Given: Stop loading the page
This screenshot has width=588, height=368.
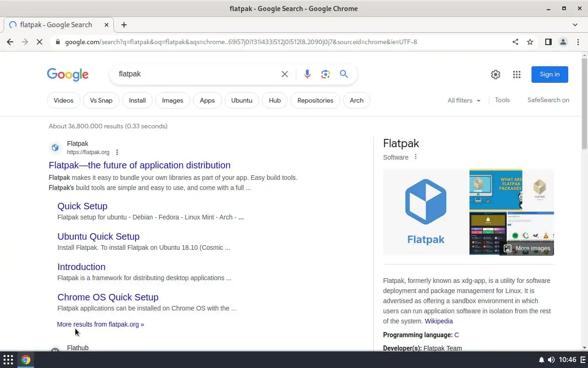Looking at the screenshot, I should coord(40,42).
